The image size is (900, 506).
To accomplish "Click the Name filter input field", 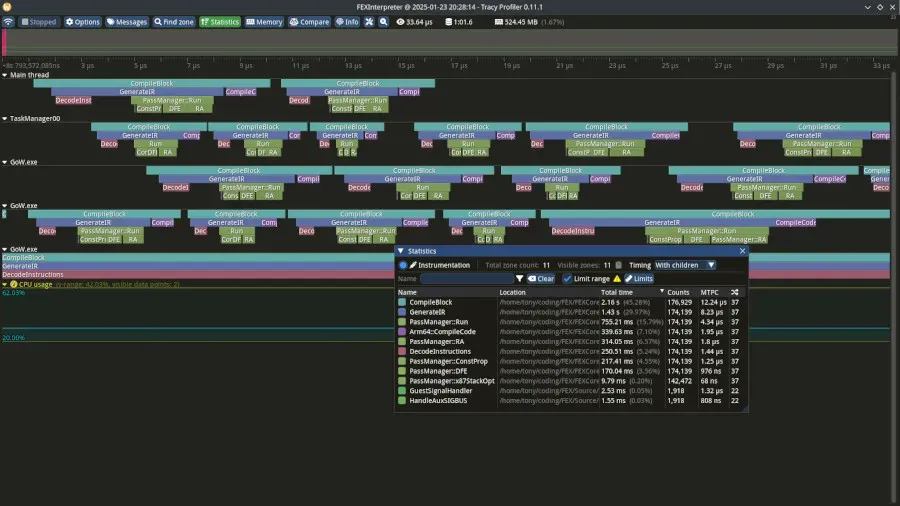I will coord(467,279).
